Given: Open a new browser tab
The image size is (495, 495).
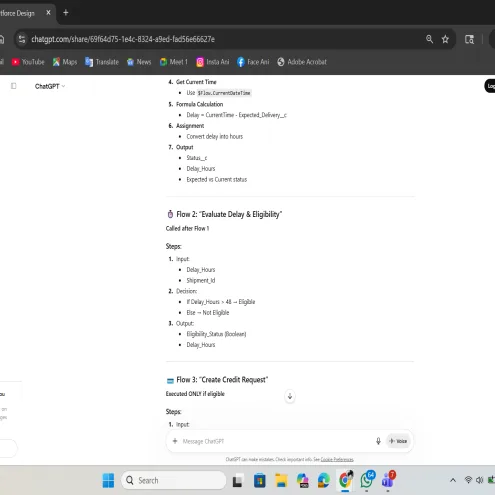Looking at the screenshot, I should pos(66,13).
